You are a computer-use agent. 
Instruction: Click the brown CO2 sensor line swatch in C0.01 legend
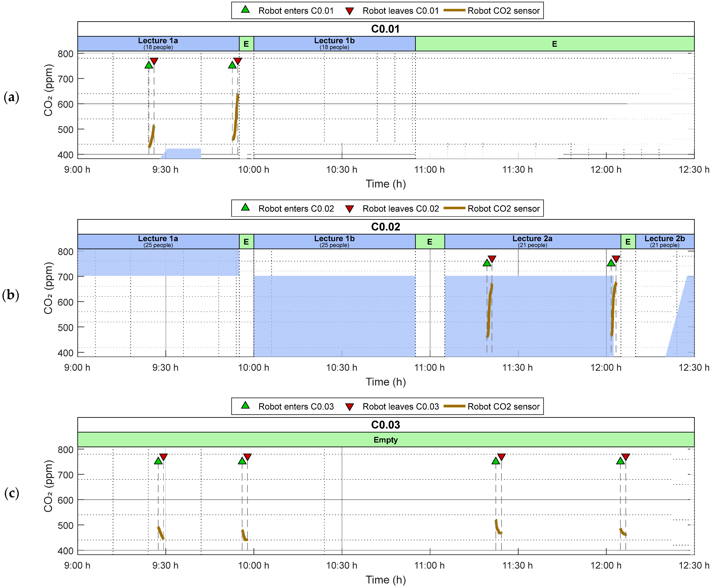coord(454,10)
